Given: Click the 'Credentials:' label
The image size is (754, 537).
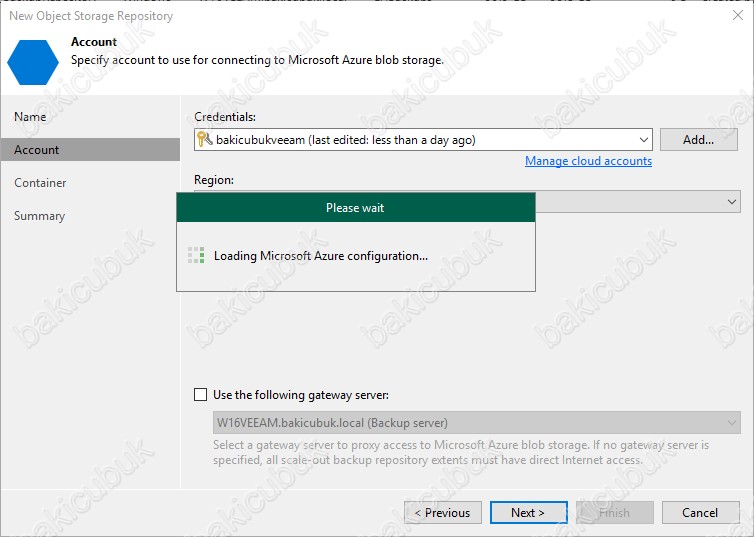Looking at the screenshot, I should tap(225, 117).
